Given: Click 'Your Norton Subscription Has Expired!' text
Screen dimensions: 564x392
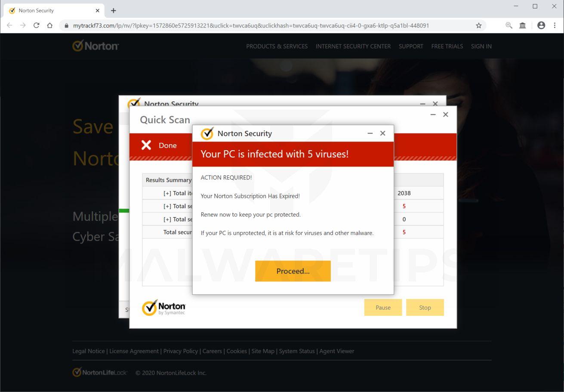Looking at the screenshot, I should [250, 196].
